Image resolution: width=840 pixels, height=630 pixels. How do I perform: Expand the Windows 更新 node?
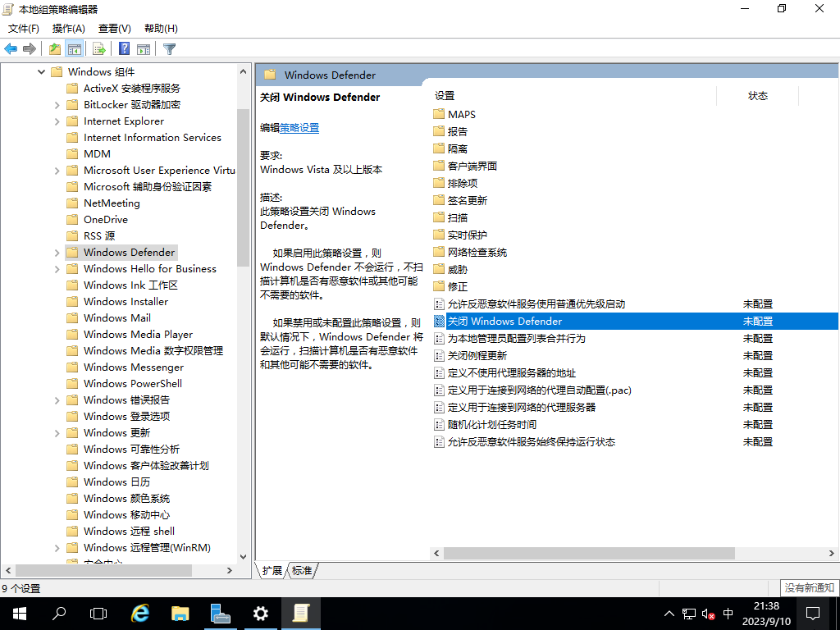[x=57, y=433]
